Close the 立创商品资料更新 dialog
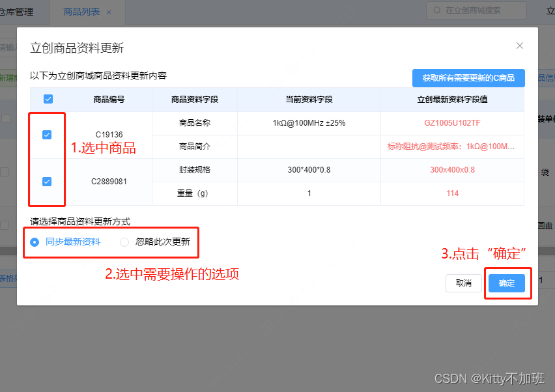 pos(519,46)
